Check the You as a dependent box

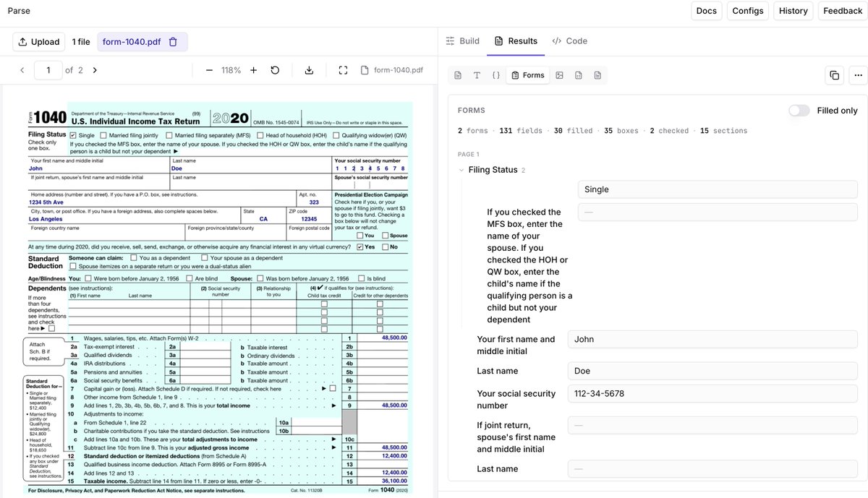[133, 258]
